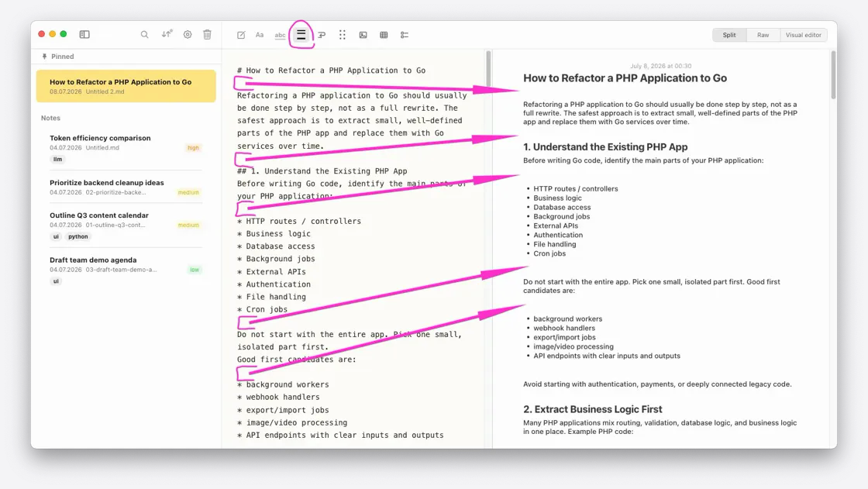
Task: Click the six-dot grid icon
Action: pyautogui.click(x=342, y=35)
